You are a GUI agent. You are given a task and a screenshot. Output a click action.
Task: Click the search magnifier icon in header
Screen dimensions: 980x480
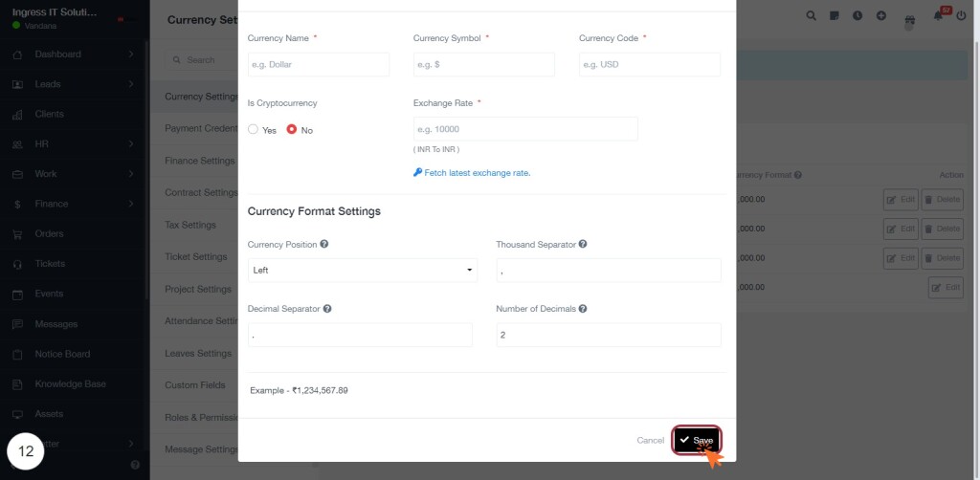[x=812, y=15]
